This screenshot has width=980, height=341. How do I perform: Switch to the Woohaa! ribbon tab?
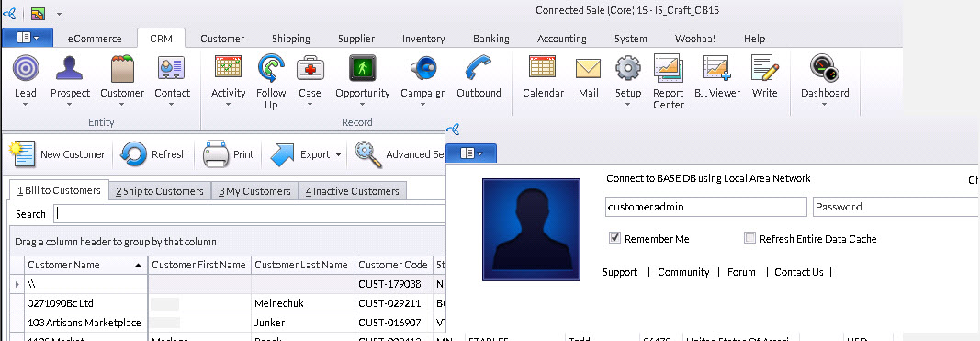695,39
